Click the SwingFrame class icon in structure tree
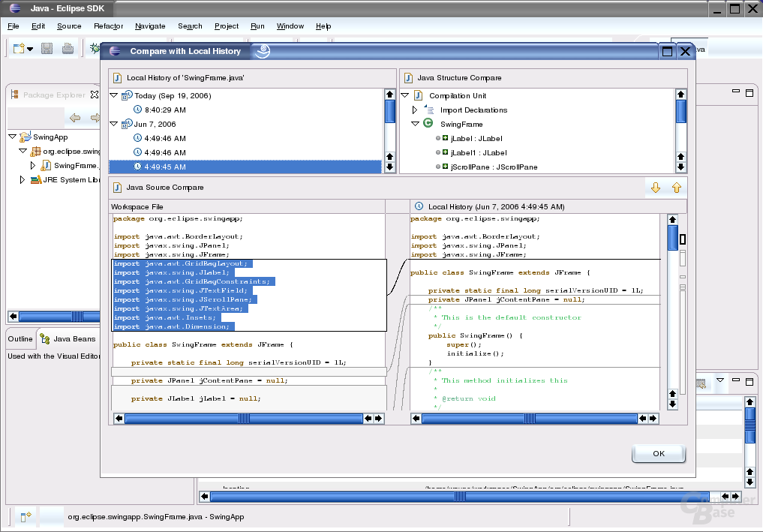 click(428, 123)
